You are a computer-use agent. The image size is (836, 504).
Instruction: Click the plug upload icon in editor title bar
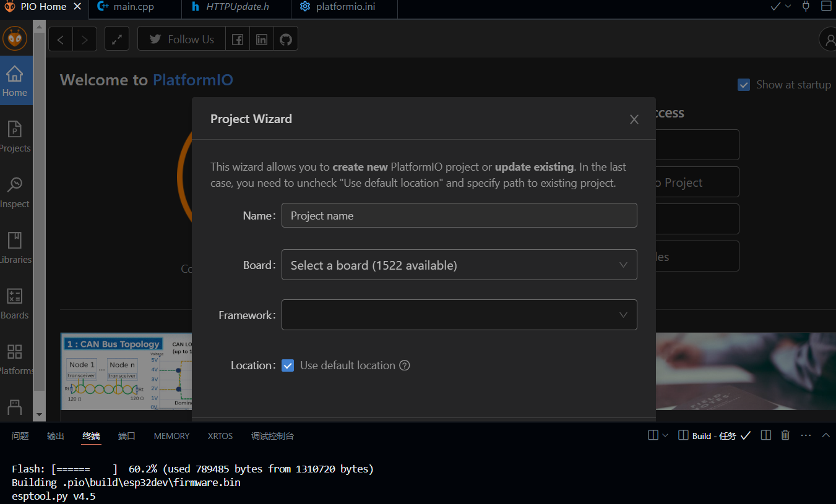tap(806, 7)
